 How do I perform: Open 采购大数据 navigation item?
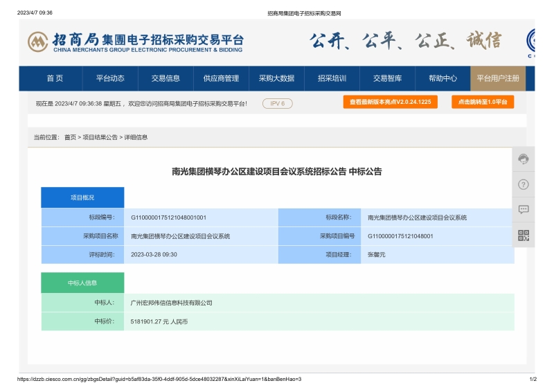click(x=276, y=78)
